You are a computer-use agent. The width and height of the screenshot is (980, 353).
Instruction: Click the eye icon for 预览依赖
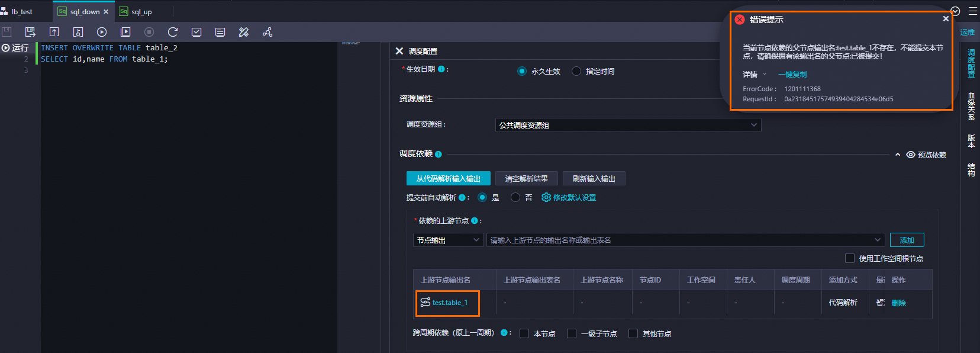[x=911, y=155]
